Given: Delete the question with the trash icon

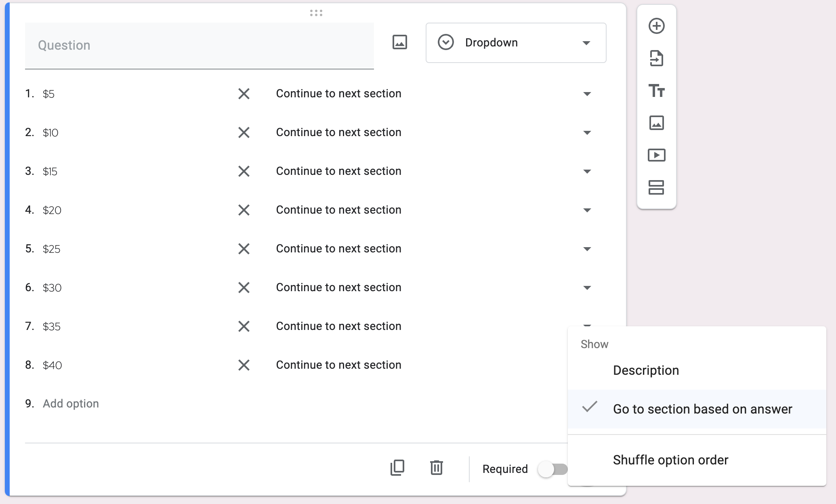Looking at the screenshot, I should click(x=437, y=468).
